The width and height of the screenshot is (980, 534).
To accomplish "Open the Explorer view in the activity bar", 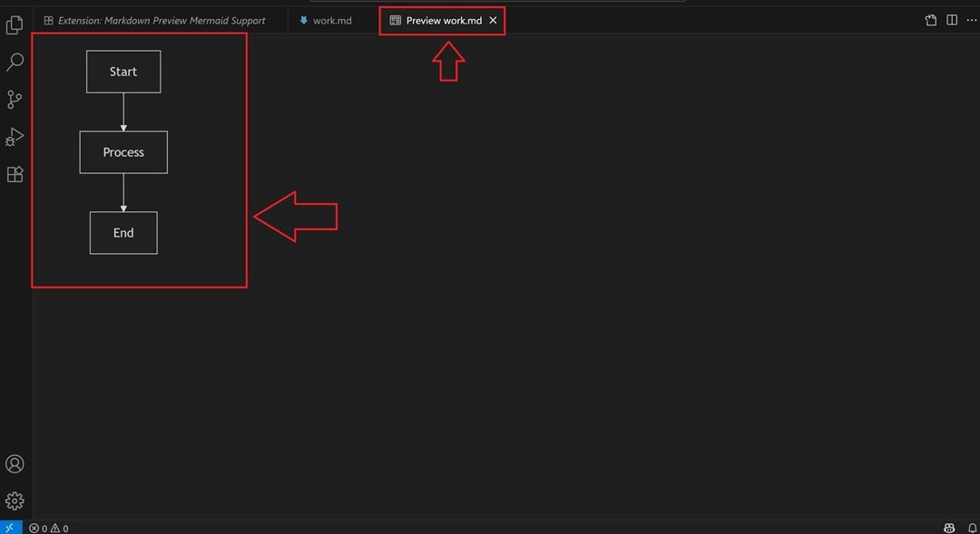I will coord(15,24).
